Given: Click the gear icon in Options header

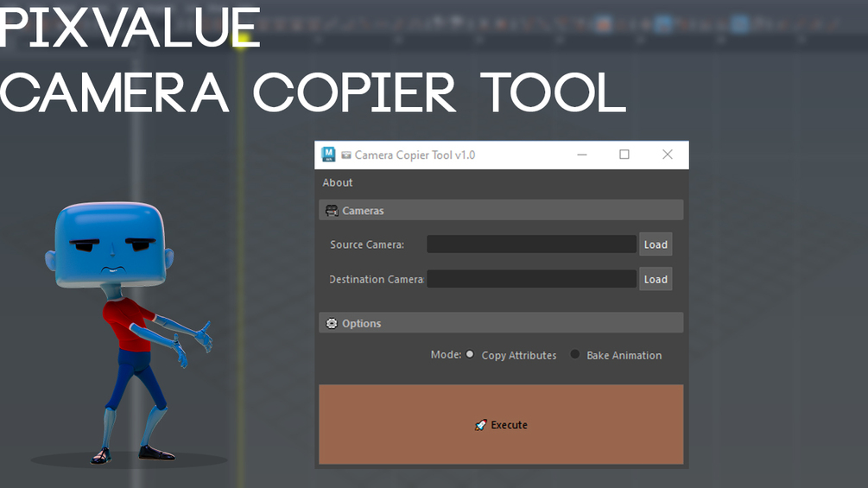Looking at the screenshot, I should pyautogui.click(x=332, y=323).
